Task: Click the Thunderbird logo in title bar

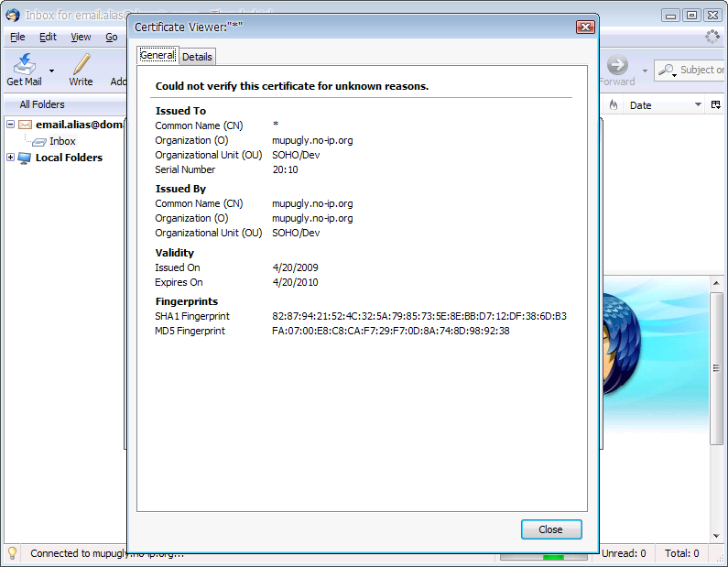Action: coord(12,15)
